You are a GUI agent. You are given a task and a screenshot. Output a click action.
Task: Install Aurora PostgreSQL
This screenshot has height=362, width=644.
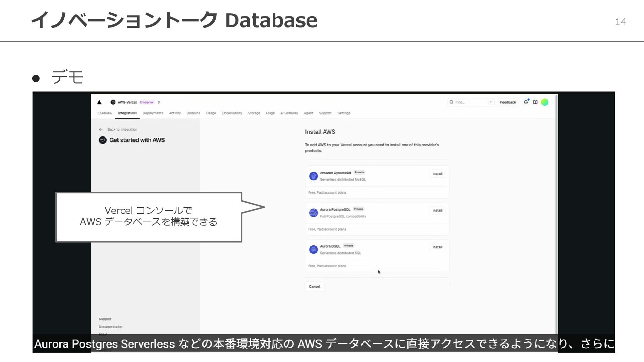point(437,210)
